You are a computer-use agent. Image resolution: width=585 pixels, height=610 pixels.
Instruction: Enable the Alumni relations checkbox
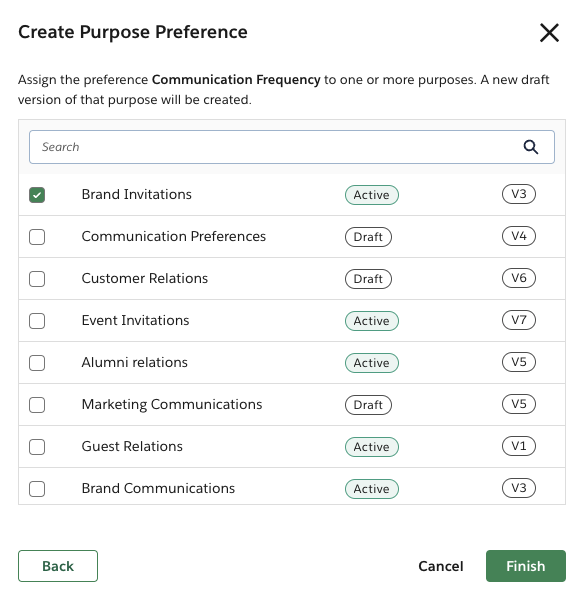37,363
